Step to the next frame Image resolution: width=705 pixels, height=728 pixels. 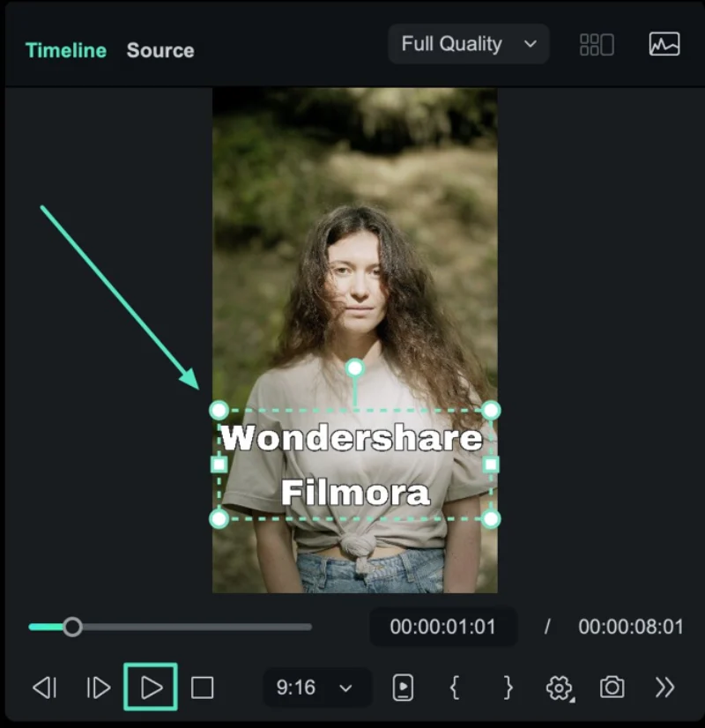[99, 687]
